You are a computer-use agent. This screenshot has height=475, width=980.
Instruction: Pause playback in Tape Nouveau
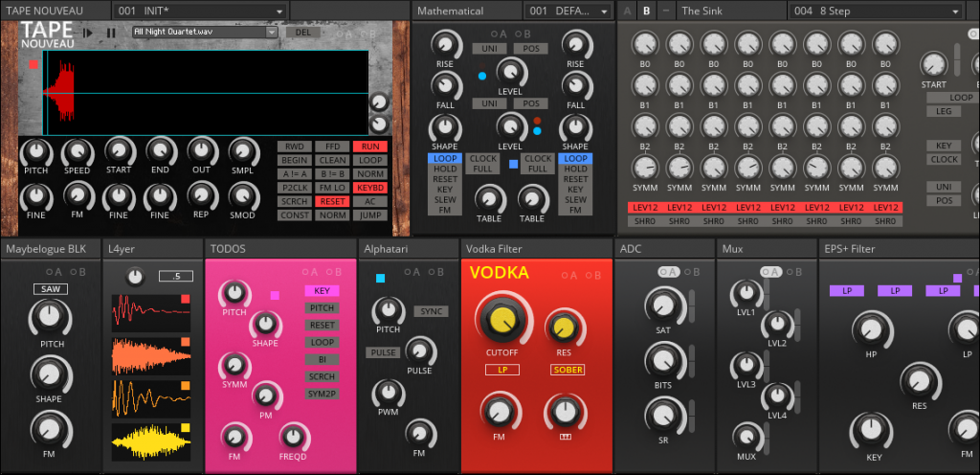point(111,32)
